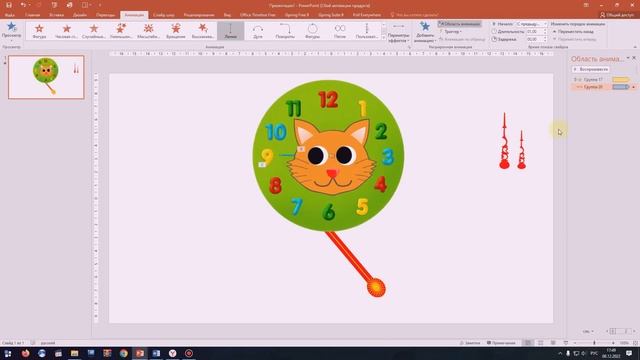Select the Повороты motion path effect
Viewport: 640px width, 360px height.
click(285, 31)
